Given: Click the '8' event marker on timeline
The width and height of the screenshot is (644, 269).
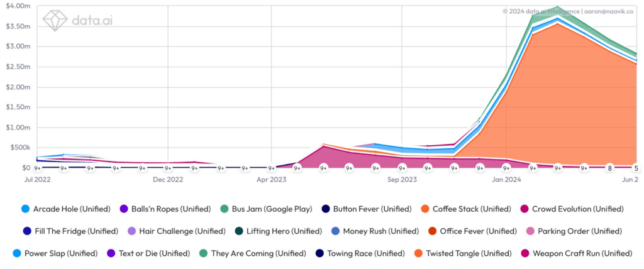Looking at the screenshot, I should click(x=609, y=168).
